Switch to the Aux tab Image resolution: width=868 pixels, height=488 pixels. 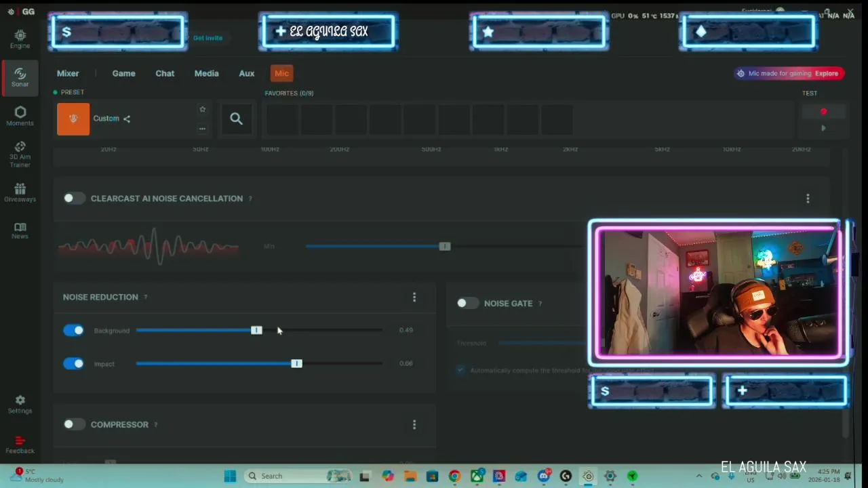coord(247,73)
